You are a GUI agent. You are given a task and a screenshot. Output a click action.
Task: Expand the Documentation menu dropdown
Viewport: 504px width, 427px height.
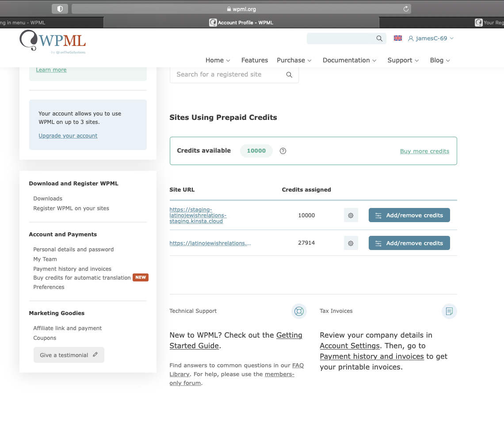tap(349, 60)
